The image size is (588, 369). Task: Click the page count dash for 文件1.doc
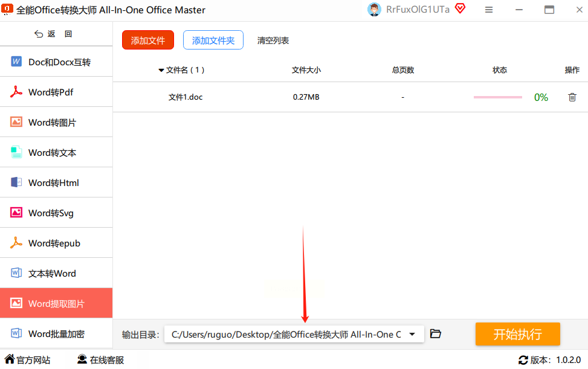tap(402, 97)
